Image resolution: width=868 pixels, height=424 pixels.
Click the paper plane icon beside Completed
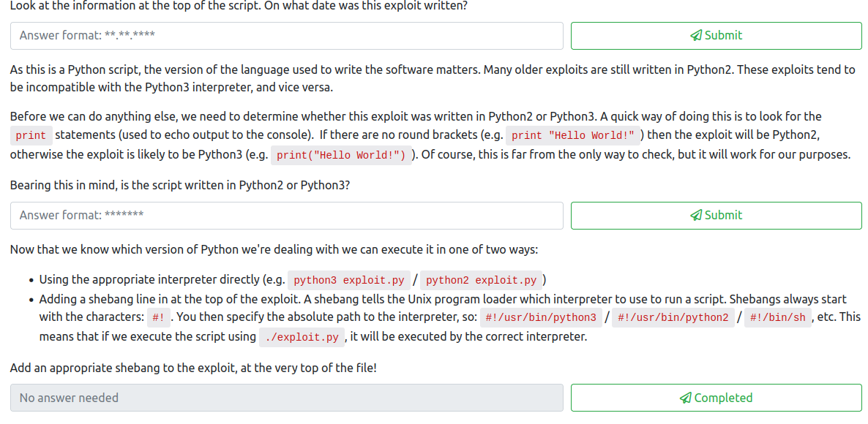click(x=686, y=398)
